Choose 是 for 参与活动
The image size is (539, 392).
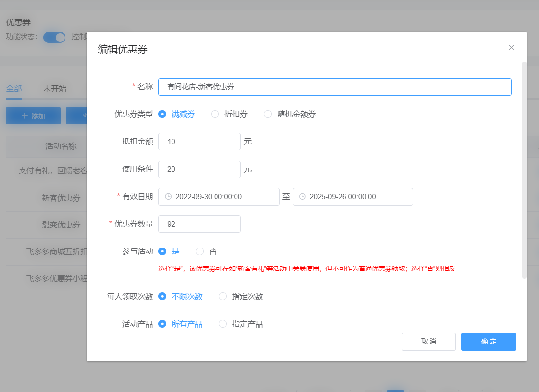169,251
